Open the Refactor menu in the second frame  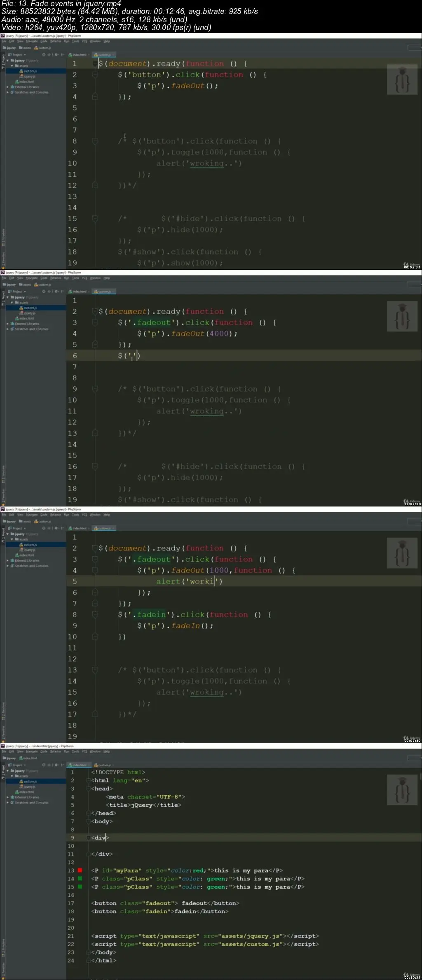[x=56, y=278]
